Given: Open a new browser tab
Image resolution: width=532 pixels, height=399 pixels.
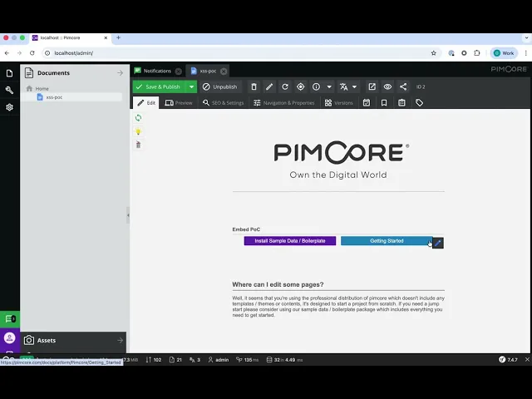Looking at the screenshot, I should 118,37.
